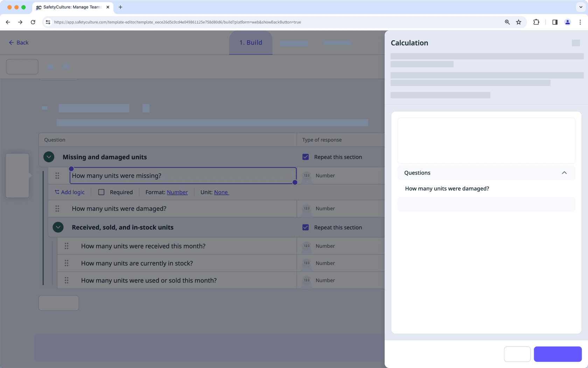Click drag handle for damaged units question

pos(57,209)
